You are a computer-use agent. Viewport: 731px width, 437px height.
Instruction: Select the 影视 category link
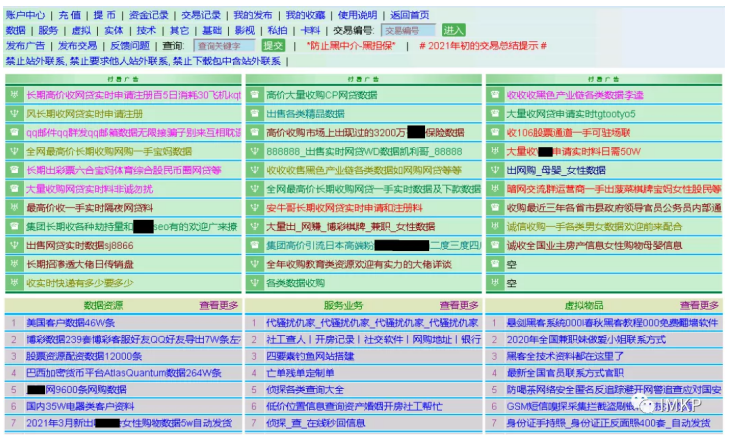[245, 30]
